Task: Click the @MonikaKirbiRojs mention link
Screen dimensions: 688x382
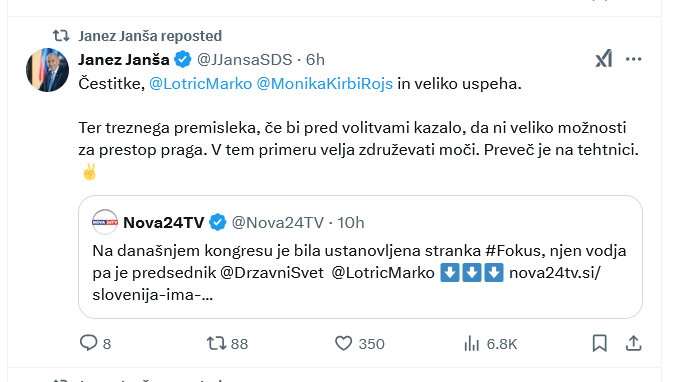Action: point(324,84)
